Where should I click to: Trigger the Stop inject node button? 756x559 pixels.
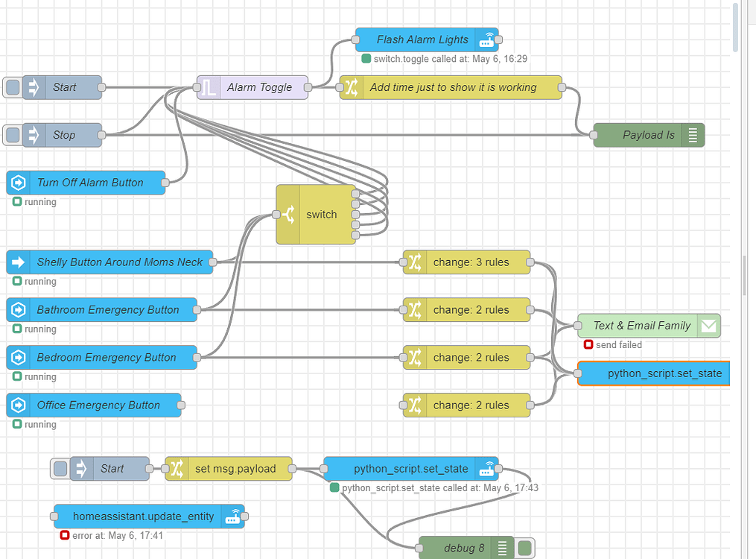[13, 135]
